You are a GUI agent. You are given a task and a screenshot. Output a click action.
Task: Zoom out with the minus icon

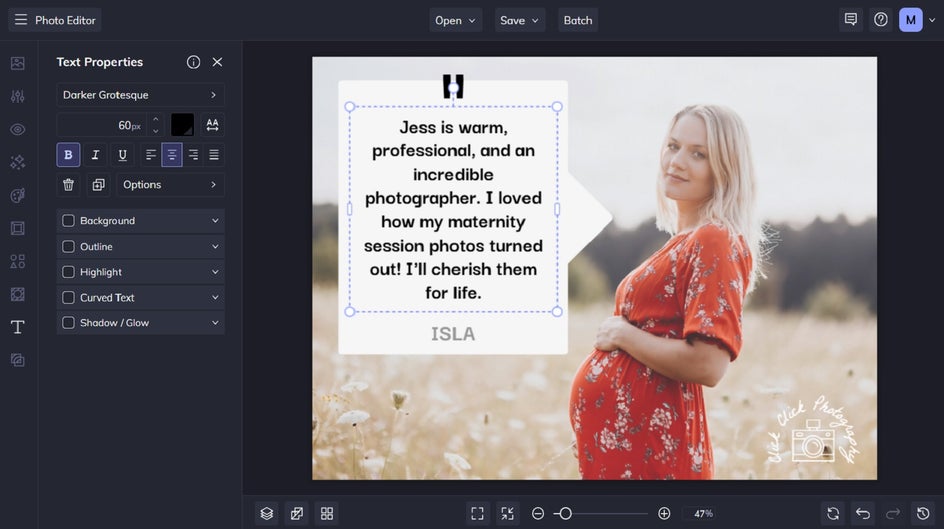(x=538, y=513)
